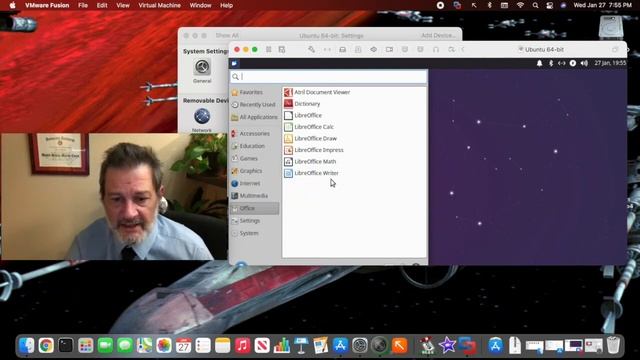
Task: Select Settings category in menu
Action: pyautogui.click(x=255, y=220)
